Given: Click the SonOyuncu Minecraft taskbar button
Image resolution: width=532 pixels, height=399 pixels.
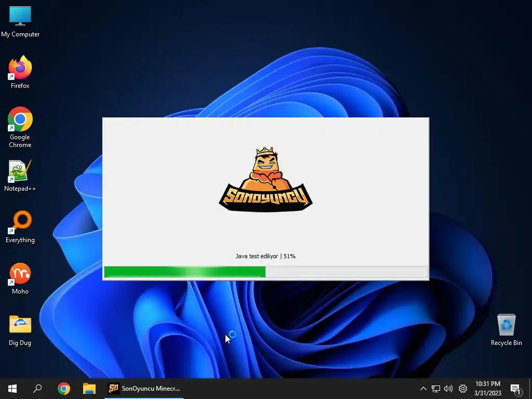Looking at the screenshot, I should pos(144,389).
